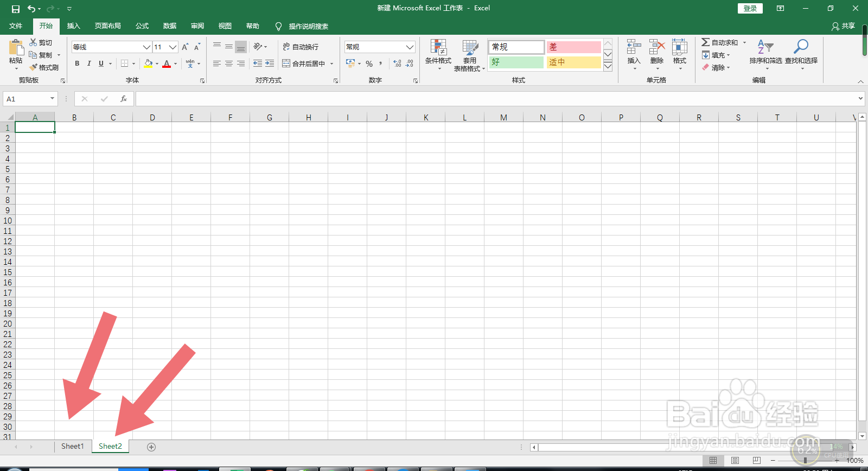Switch to the 数据 (Data) tab
This screenshot has height=471, width=868.
[x=170, y=26]
